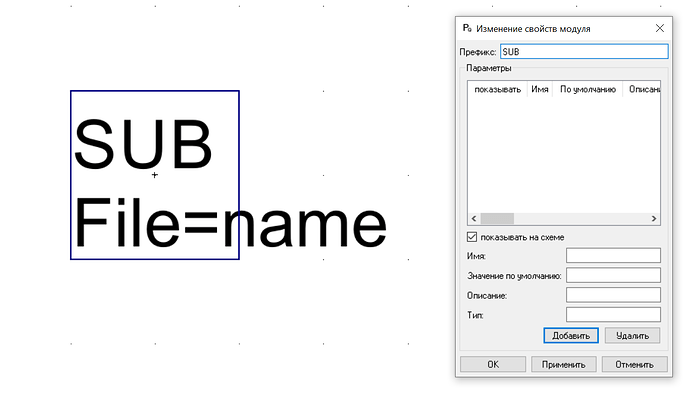This screenshot has width=690, height=398.
Task: Click the left arrow of horizontal scrollbar
Action: point(474,218)
